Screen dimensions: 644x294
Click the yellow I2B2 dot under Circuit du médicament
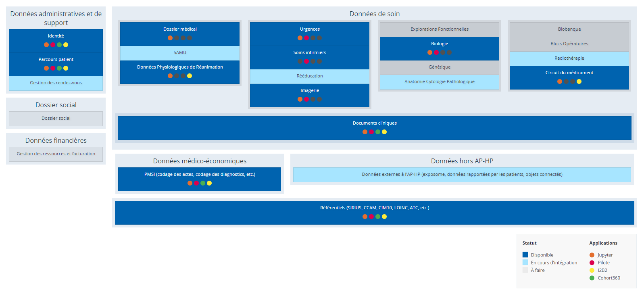pos(579,81)
